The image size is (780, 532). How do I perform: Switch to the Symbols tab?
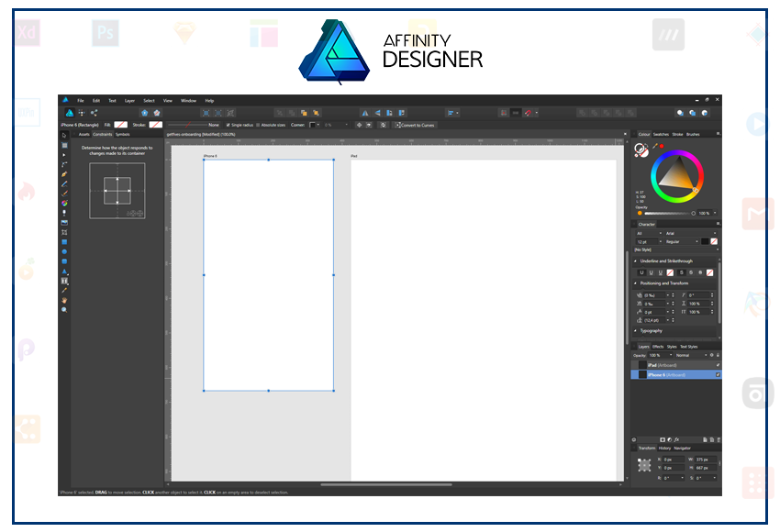point(122,134)
